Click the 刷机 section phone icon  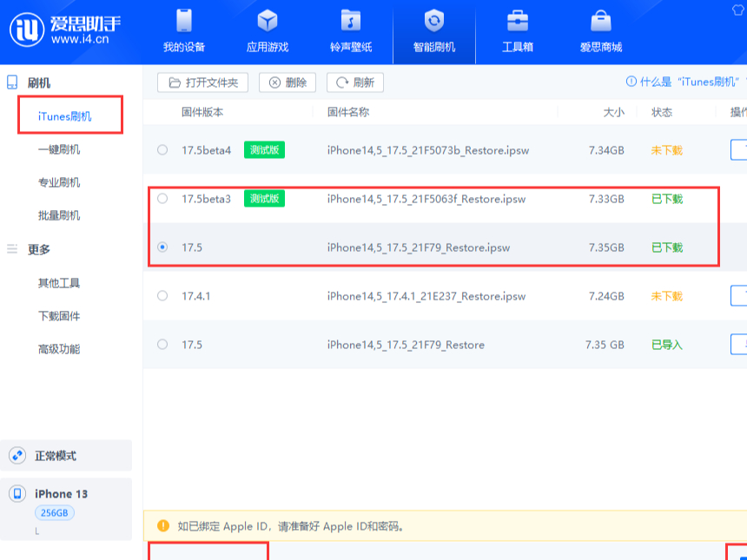point(12,82)
